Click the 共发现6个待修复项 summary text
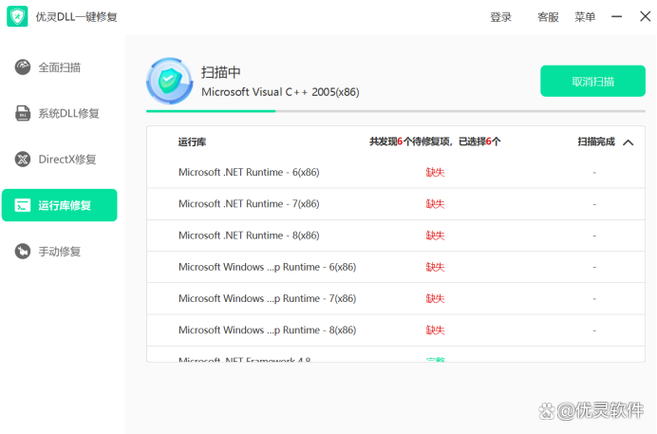This screenshot has height=434, width=657. pos(435,142)
